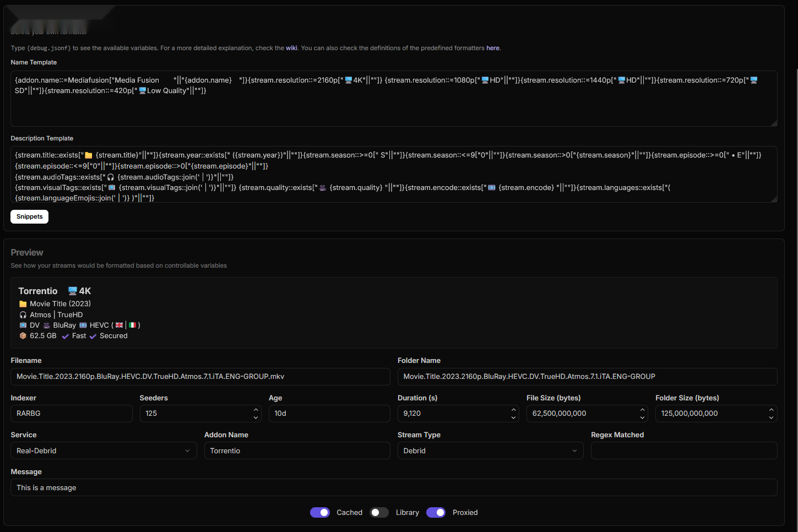Click the Italian flag icon in preview
This screenshot has width=798, height=532.
(132, 325)
